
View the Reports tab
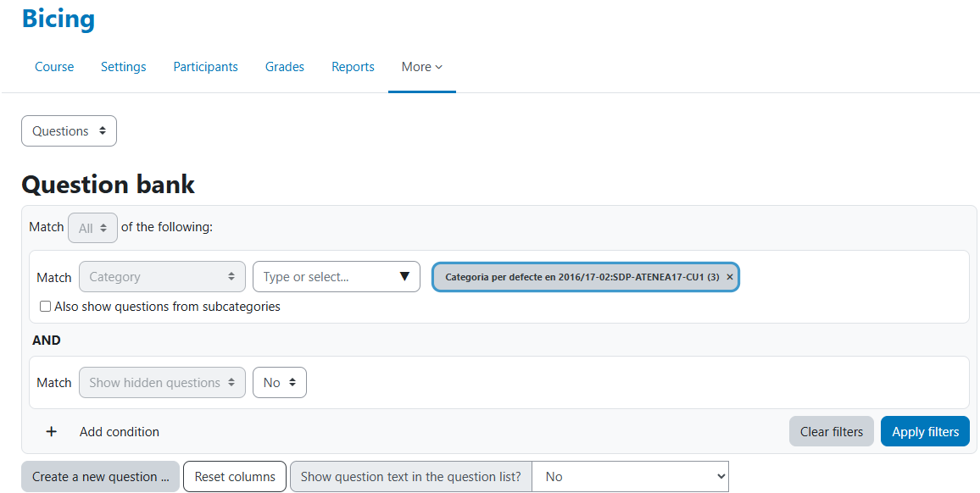pyautogui.click(x=353, y=67)
